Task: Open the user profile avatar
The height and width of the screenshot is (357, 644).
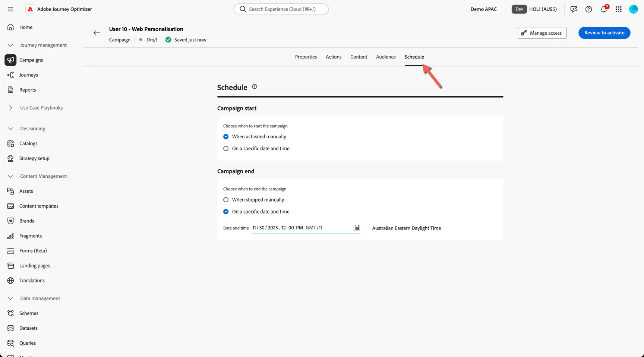Action: 633,9
